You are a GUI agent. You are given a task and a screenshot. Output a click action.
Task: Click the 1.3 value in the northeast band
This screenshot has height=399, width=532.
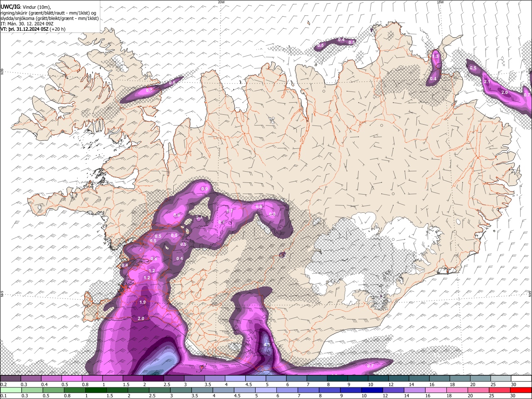pos(436,56)
